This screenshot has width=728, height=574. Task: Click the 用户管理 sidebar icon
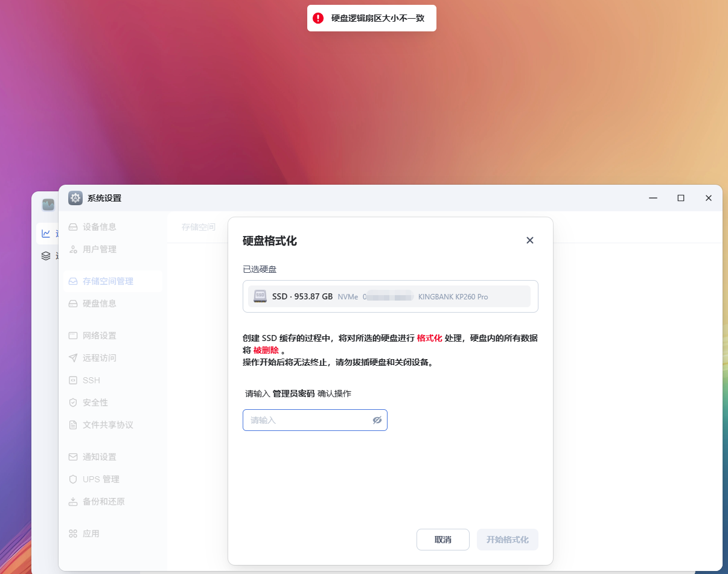click(x=73, y=249)
